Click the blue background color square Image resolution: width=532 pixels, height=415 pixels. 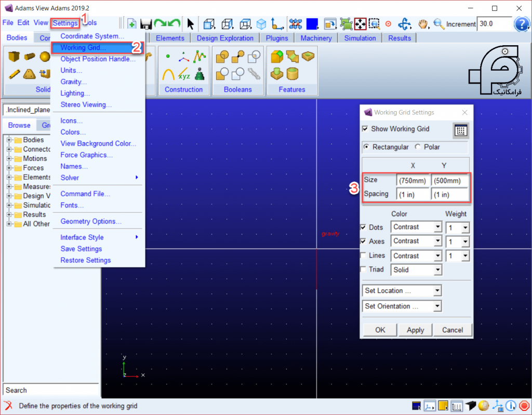pyautogui.click(x=312, y=24)
